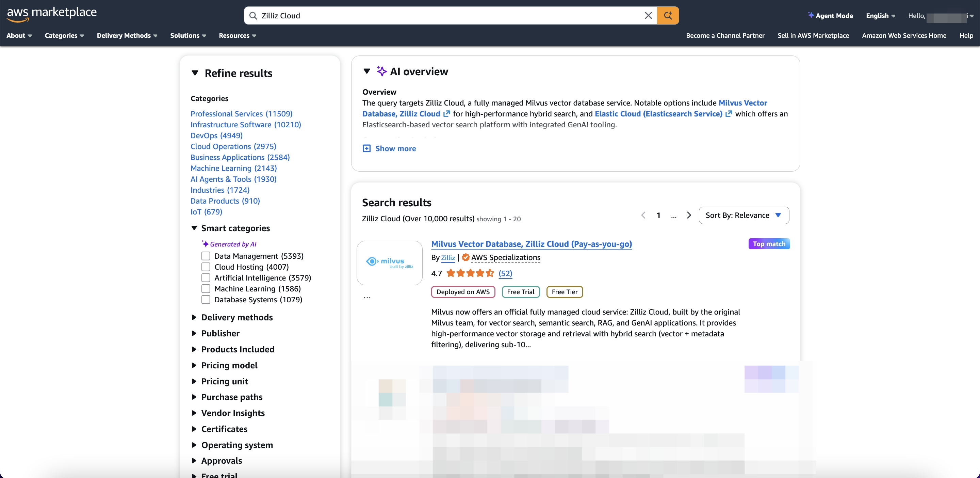Click external link icon after Elasticsearch Service
Viewport: 980px width, 478px height.
(728, 114)
